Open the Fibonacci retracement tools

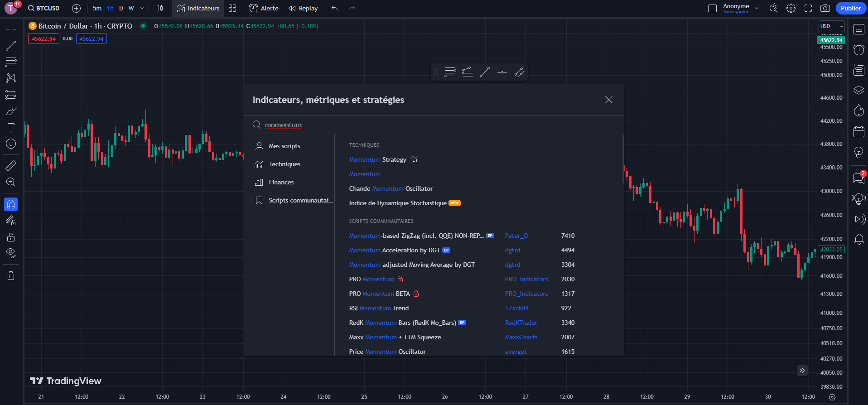coord(11,62)
